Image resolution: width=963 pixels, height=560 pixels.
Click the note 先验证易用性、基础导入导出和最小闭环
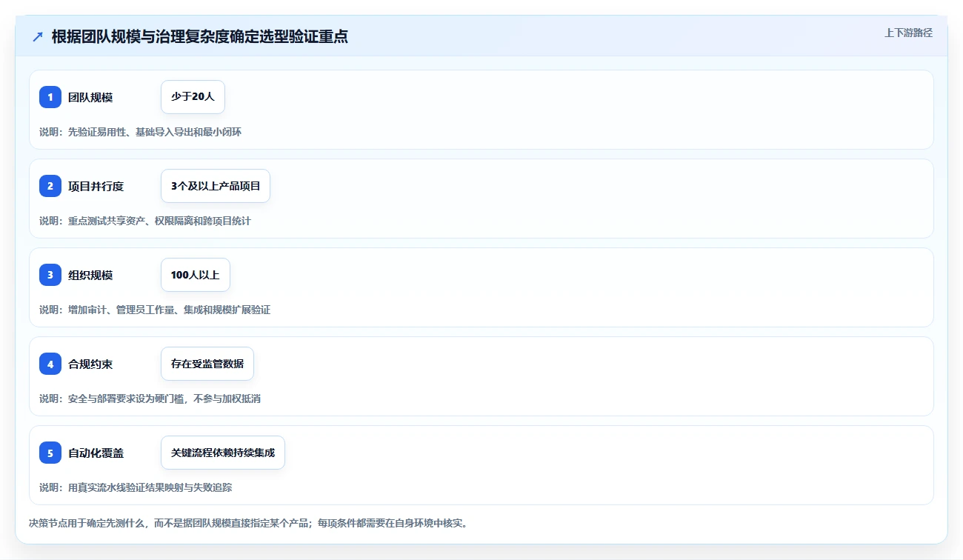coord(155,132)
